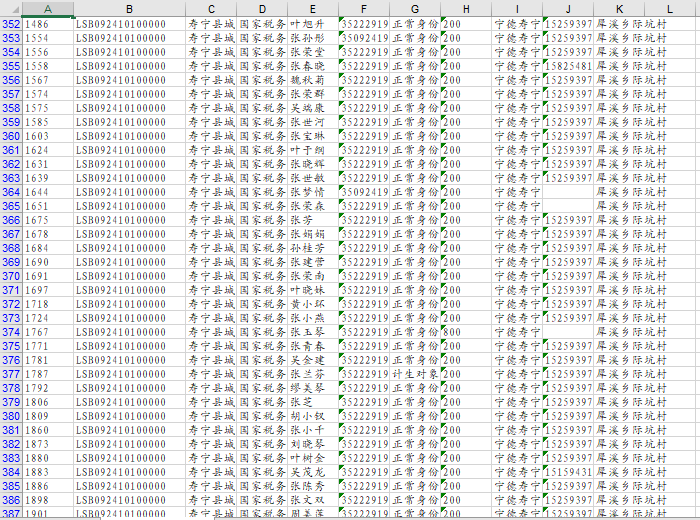The image size is (700, 520).
Task: Select row header 370
Action: coord(11,276)
